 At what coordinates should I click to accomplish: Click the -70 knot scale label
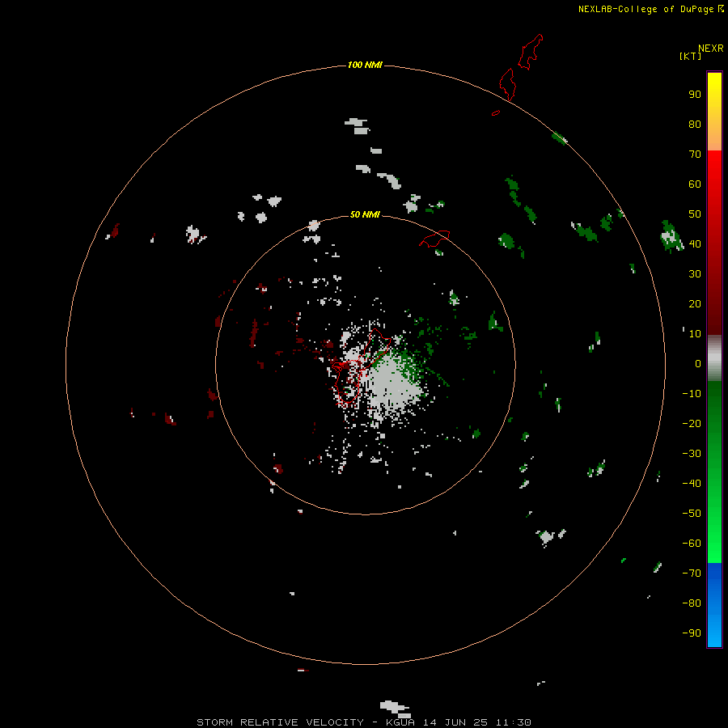tap(692, 573)
